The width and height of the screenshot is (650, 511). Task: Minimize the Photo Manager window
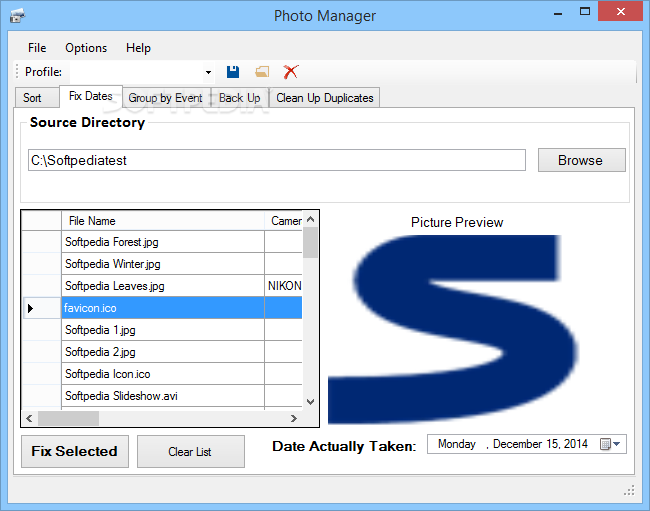(558, 13)
